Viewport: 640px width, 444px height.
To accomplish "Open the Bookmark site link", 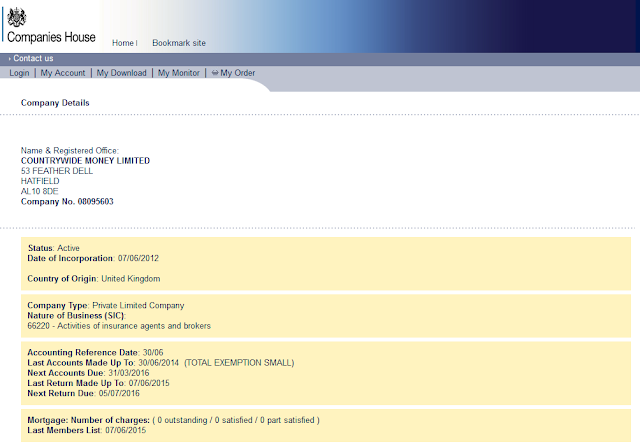I will (x=179, y=43).
